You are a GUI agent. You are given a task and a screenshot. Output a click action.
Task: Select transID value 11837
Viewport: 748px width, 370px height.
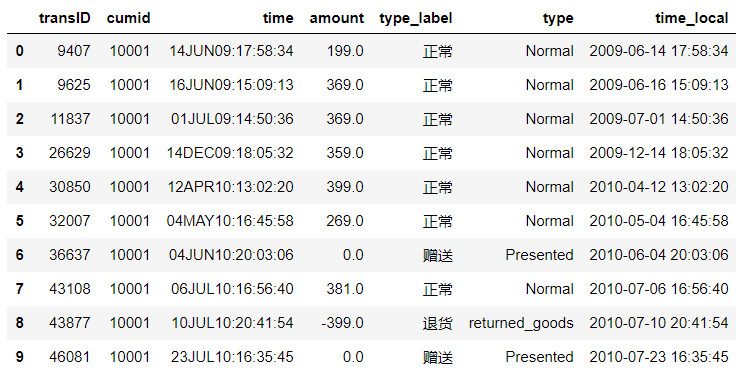click(70, 119)
